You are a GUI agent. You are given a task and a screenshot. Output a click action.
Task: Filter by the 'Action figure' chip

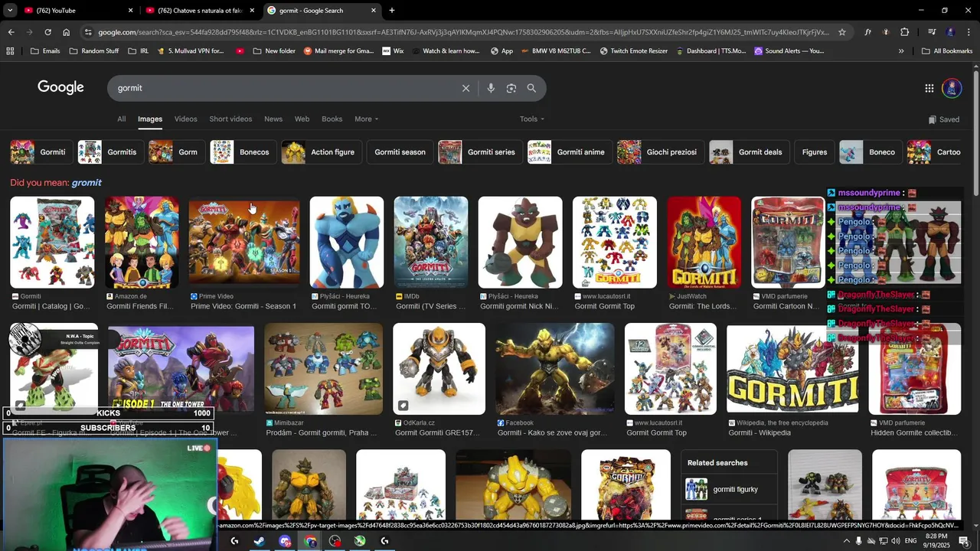[x=322, y=152]
